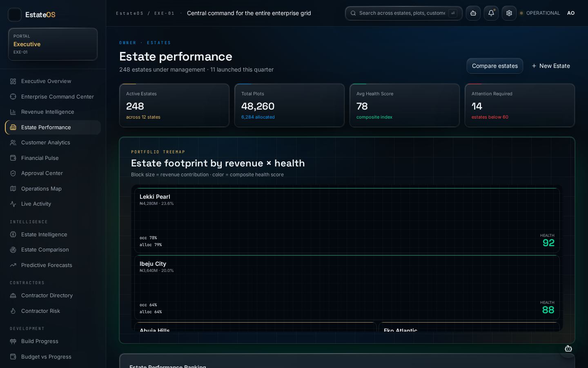Open the Ibeju City treemap block
588x368 pixels.
[x=347, y=287]
